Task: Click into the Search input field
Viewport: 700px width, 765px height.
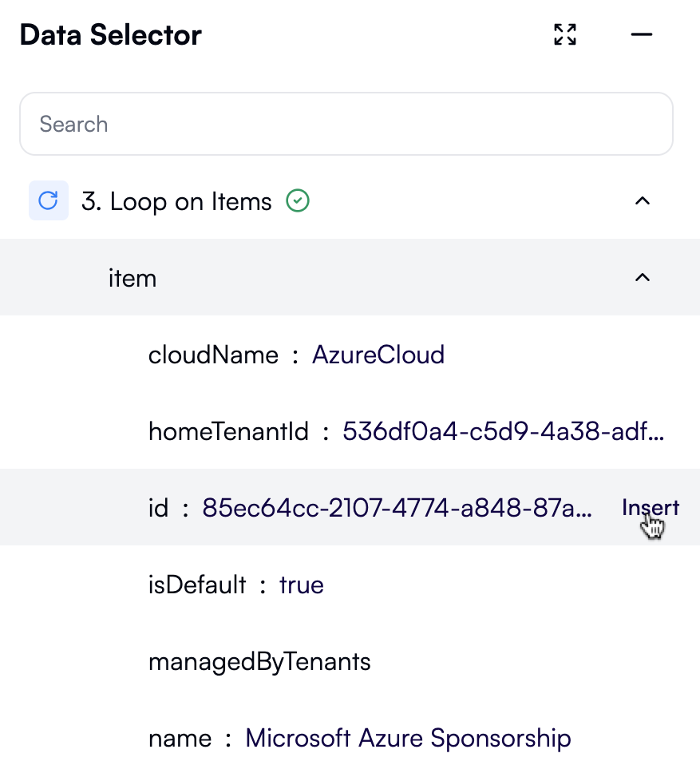Action: [346, 124]
